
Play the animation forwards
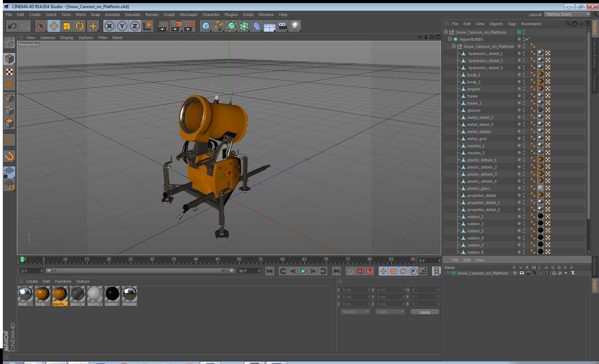pos(303,271)
